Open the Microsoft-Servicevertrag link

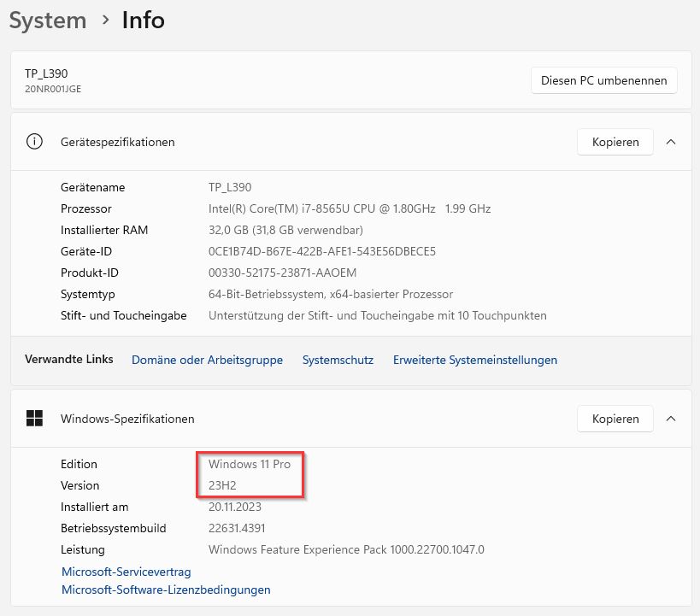click(x=126, y=572)
